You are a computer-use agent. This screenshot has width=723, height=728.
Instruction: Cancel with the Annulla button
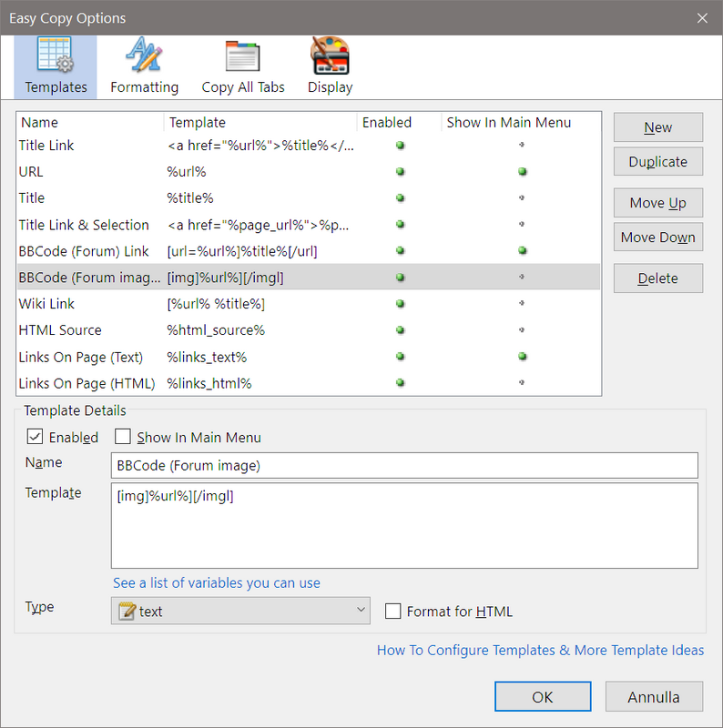point(654,696)
